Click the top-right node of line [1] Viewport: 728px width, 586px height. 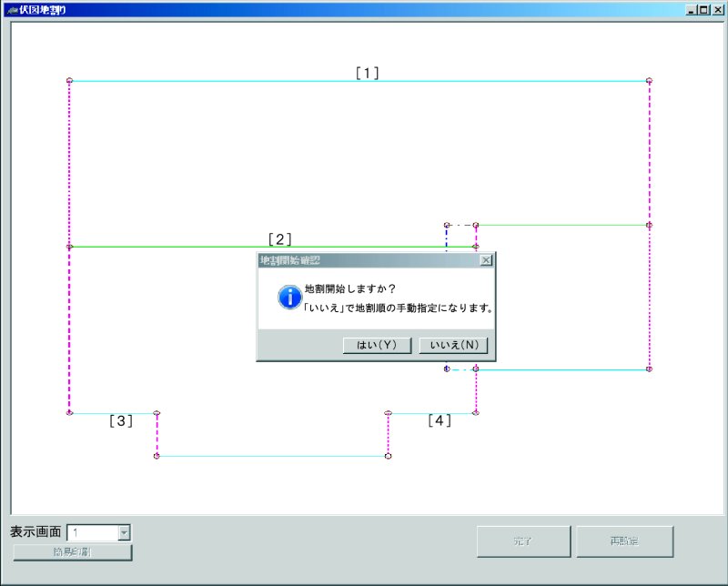coord(649,81)
